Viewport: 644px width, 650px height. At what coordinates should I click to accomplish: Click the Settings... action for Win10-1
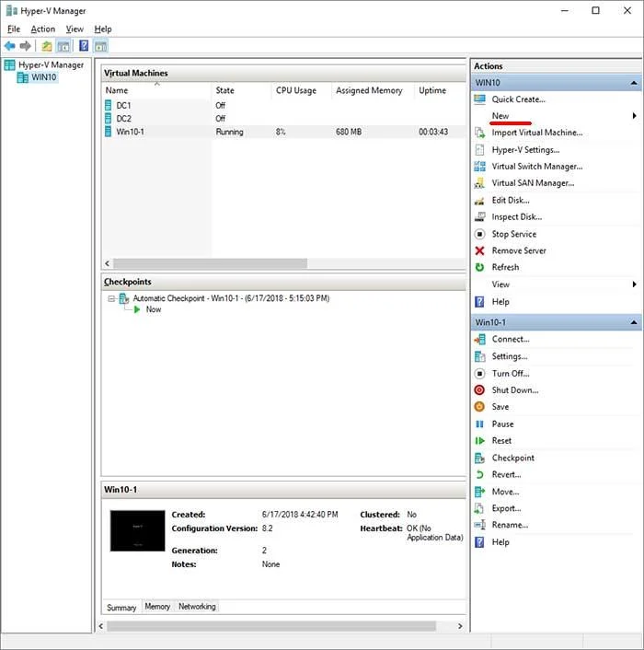point(510,356)
